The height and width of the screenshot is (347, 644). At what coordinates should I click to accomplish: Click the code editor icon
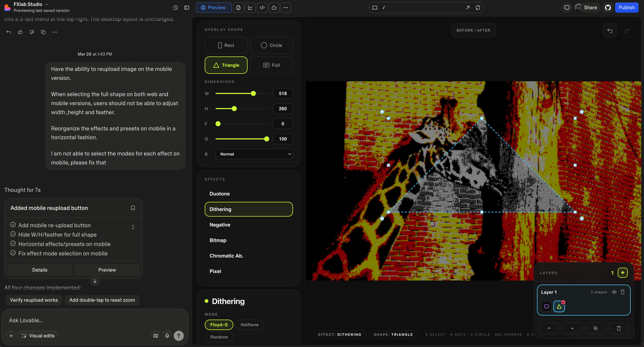click(x=262, y=7)
